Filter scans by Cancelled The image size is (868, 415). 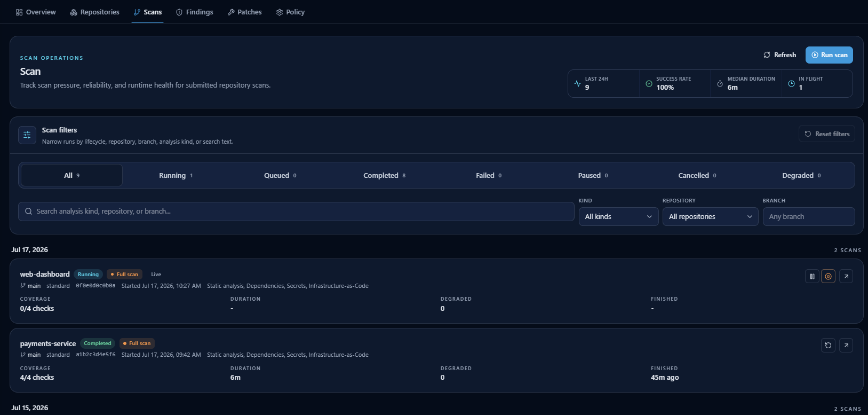pyautogui.click(x=697, y=175)
